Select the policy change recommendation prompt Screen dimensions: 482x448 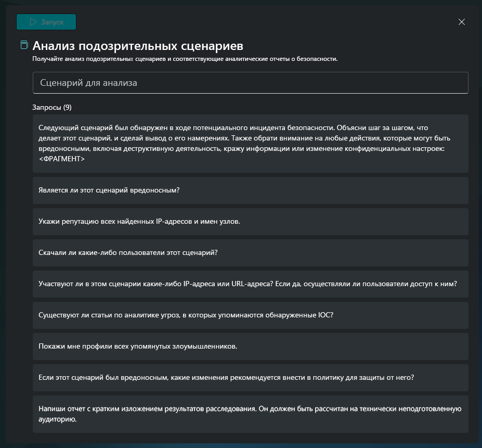(x=250, y=378)
